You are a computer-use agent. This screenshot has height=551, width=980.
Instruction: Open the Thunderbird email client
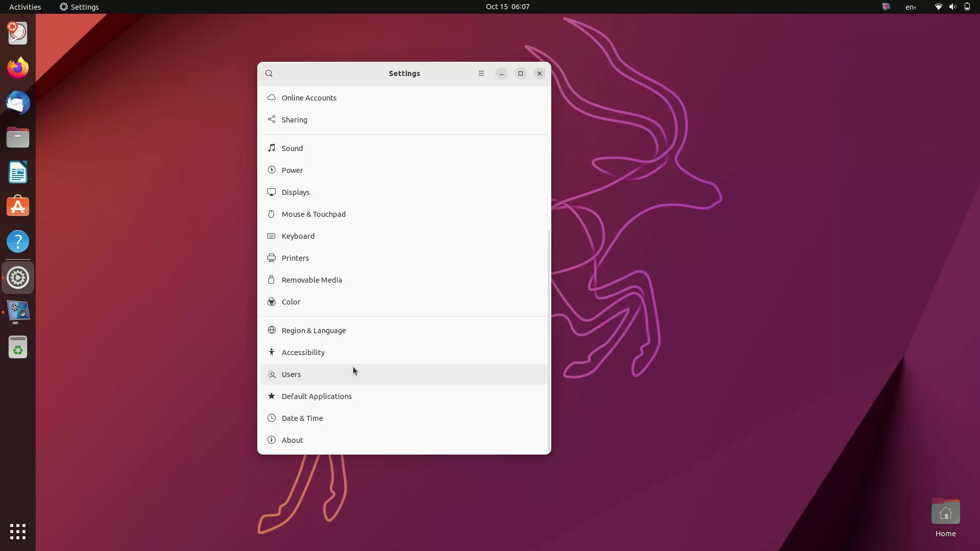coord(18,103)
